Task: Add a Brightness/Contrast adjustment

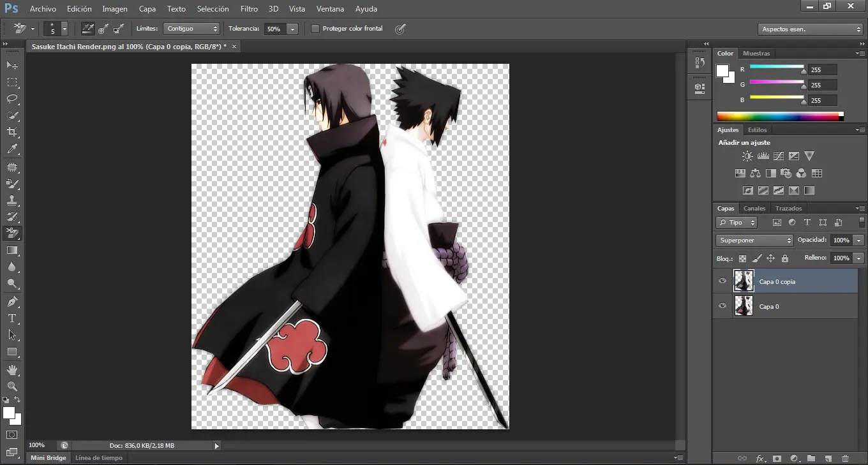Action: coord(747,156)
